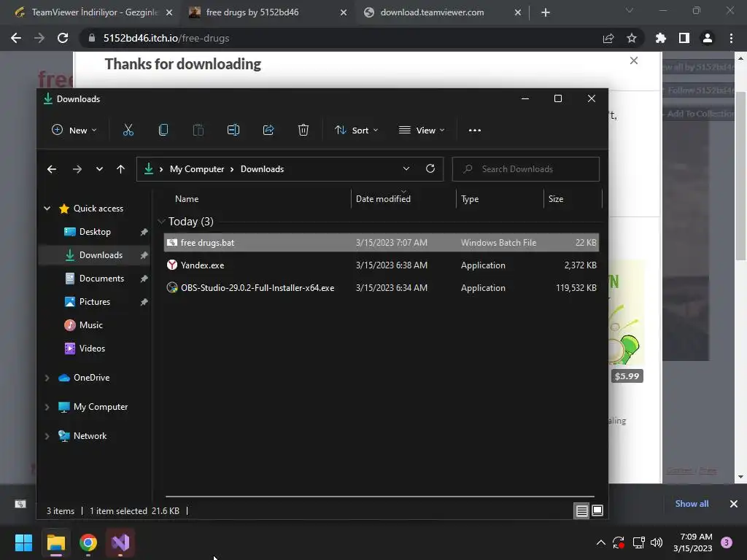The height and width of the screenshot is (560, 747).
Task: Collapse the Today (3) group
Action: pyautogui.click(x=161, y=222)
